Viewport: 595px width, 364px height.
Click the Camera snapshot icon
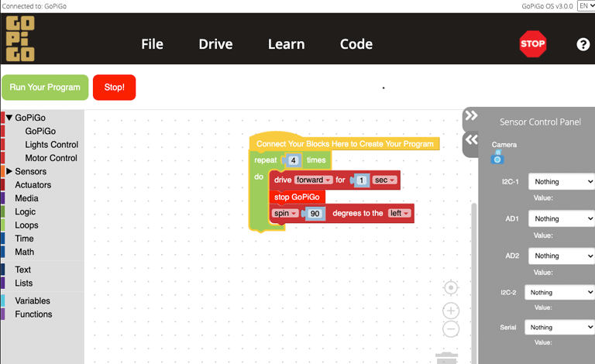[497, 157]
